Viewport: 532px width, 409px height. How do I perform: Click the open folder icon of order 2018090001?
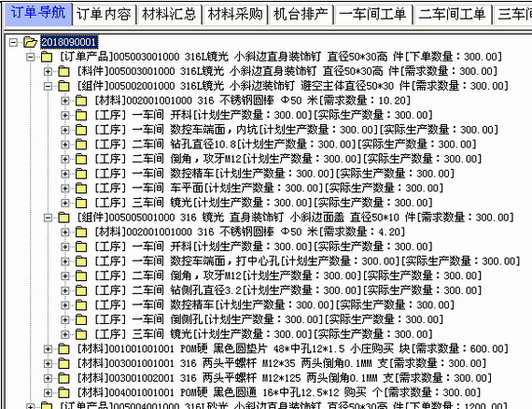[30, 42]
